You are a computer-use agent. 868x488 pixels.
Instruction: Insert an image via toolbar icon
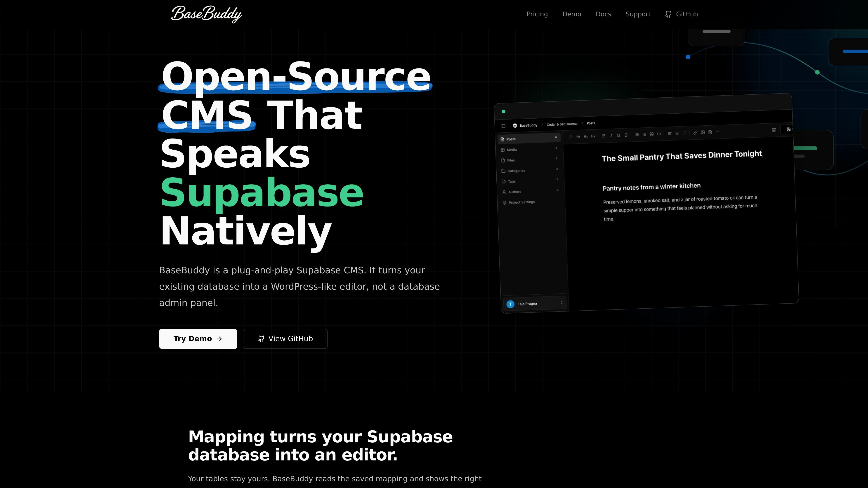coord(703,132)
